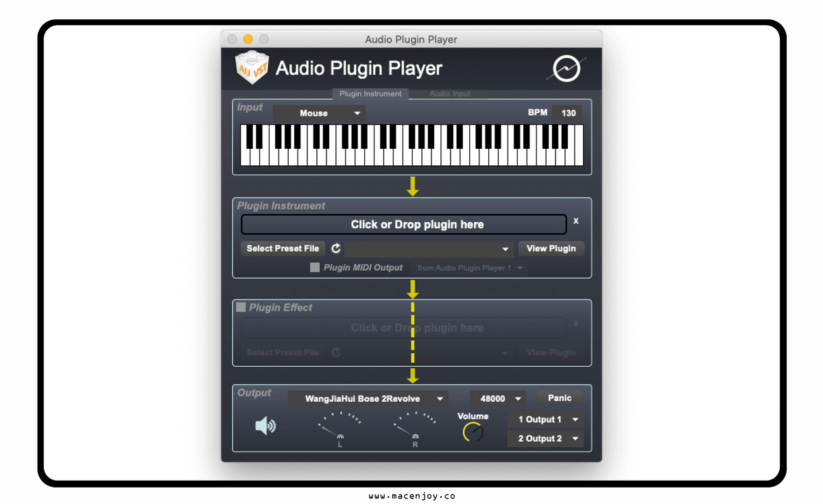
Task: Click the Panic button
Action: [560, 398]
